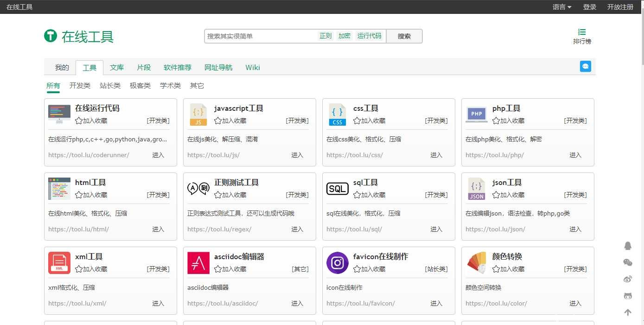Click 进入 on the xml工具 card
Image resolution: width=644 pixels, height=325 pixels.
[158, 303]
